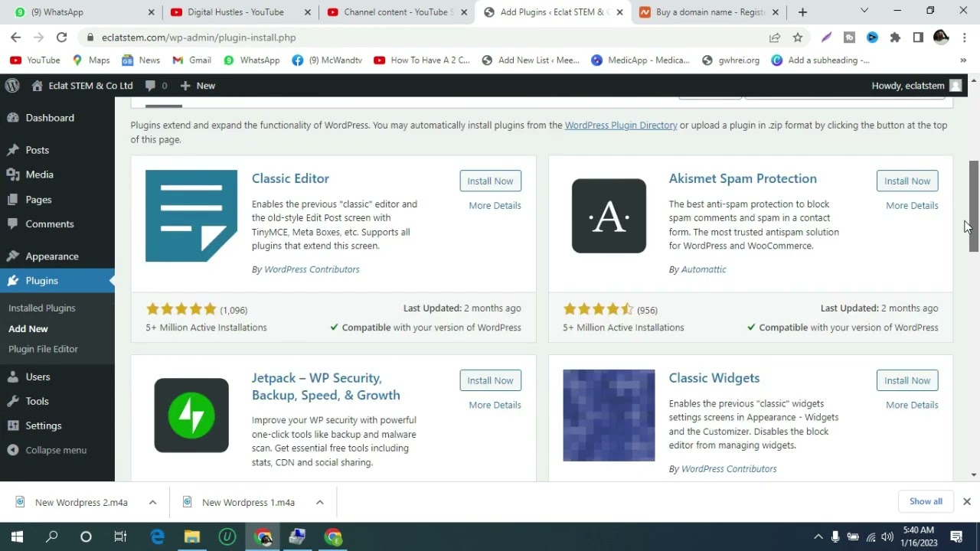The image size is (980, 551).
Task: Open Akismet Spam Protection title link
Action: (743, 178)
